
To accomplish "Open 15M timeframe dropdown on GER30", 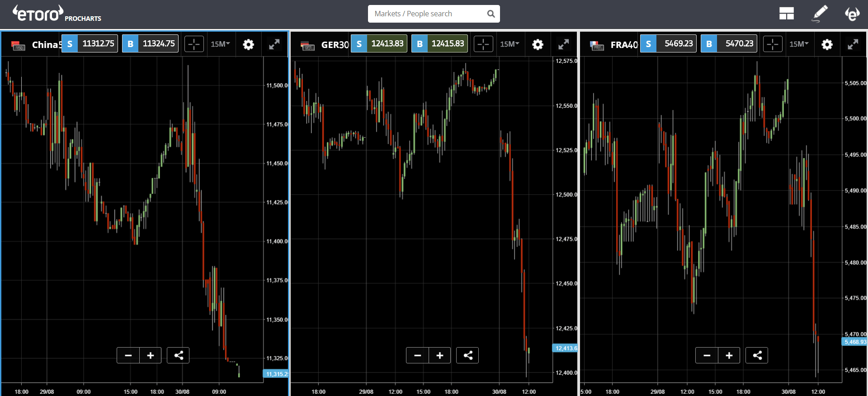I will [509, 44].
